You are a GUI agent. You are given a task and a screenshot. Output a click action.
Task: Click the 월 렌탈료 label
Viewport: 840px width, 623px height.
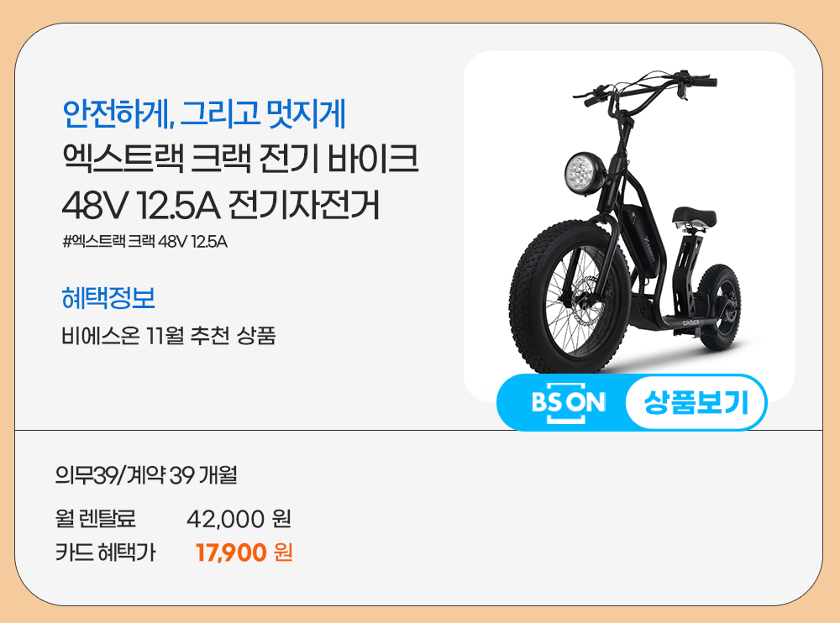(96, 519)
